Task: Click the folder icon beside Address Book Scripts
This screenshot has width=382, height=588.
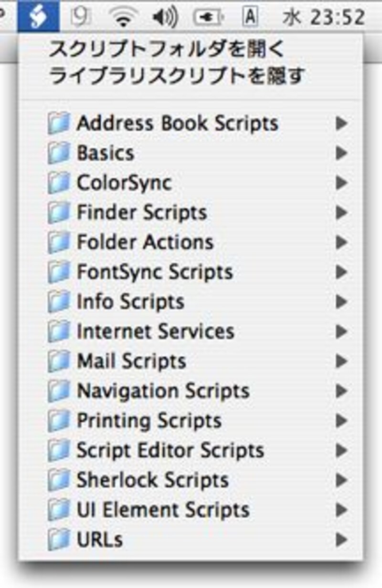Action: 60,123
